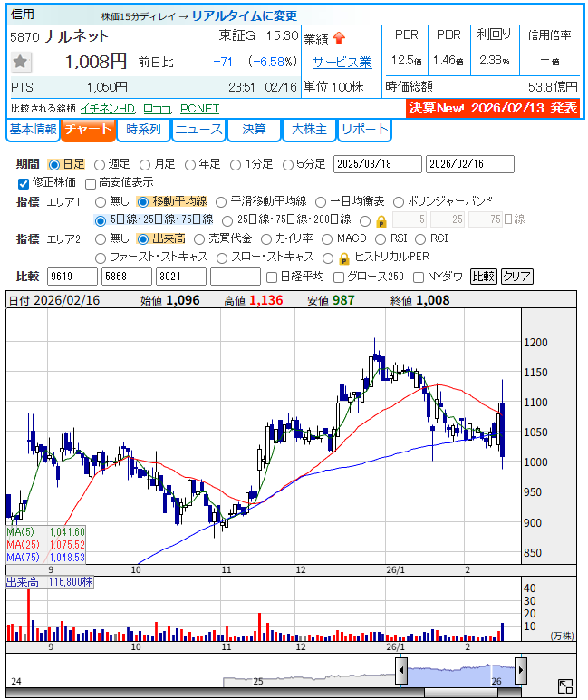Open the チャート tab
The height and width of the screenshot is (700, 588).
coord(88,130)
